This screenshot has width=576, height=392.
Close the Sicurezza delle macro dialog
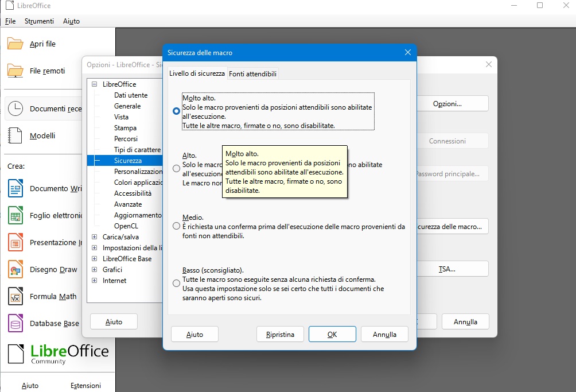(x=408, y=53)
